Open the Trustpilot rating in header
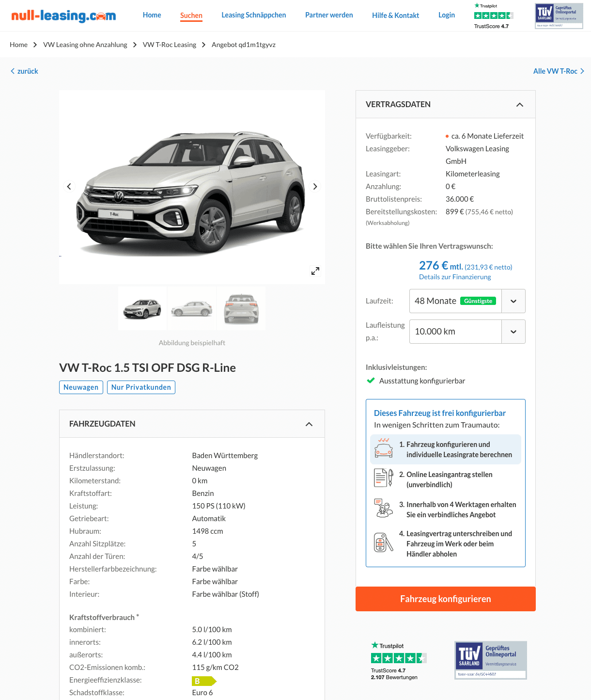 coord(493,16)
